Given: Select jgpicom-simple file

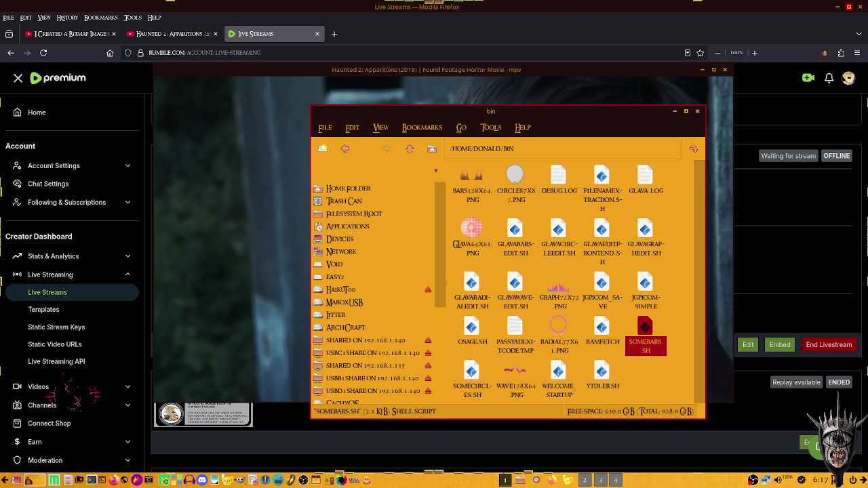Looking at the screenshot, I should [x=646, y=291].
